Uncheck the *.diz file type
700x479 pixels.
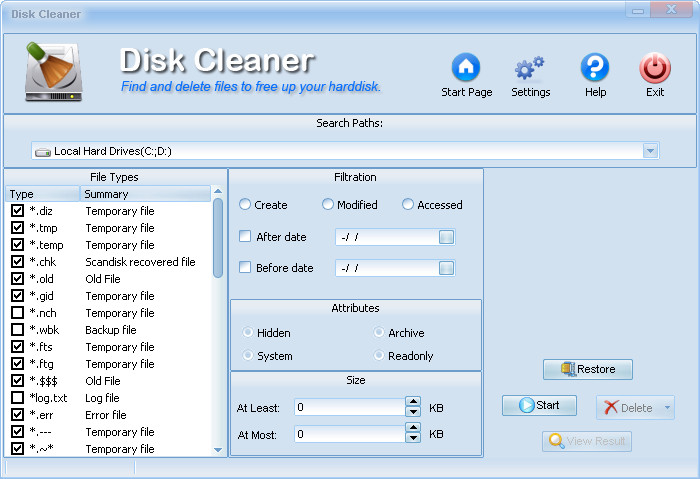click(x=17, y=210)
